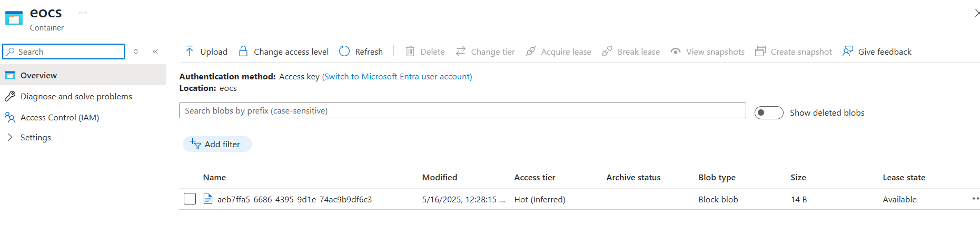Click the Delete toolbar label
The image size is (980, 236).
pyautogui.click(x=432, y=52)
